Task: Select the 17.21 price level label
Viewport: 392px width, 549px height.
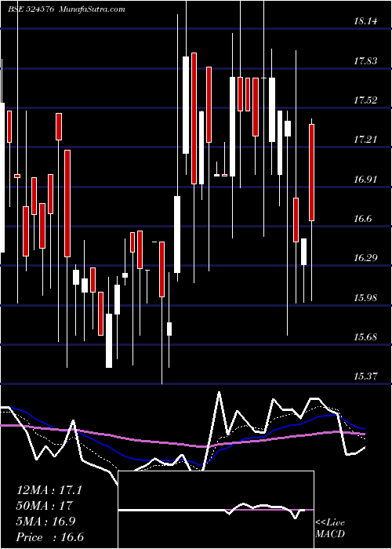Action: [365, 140]
